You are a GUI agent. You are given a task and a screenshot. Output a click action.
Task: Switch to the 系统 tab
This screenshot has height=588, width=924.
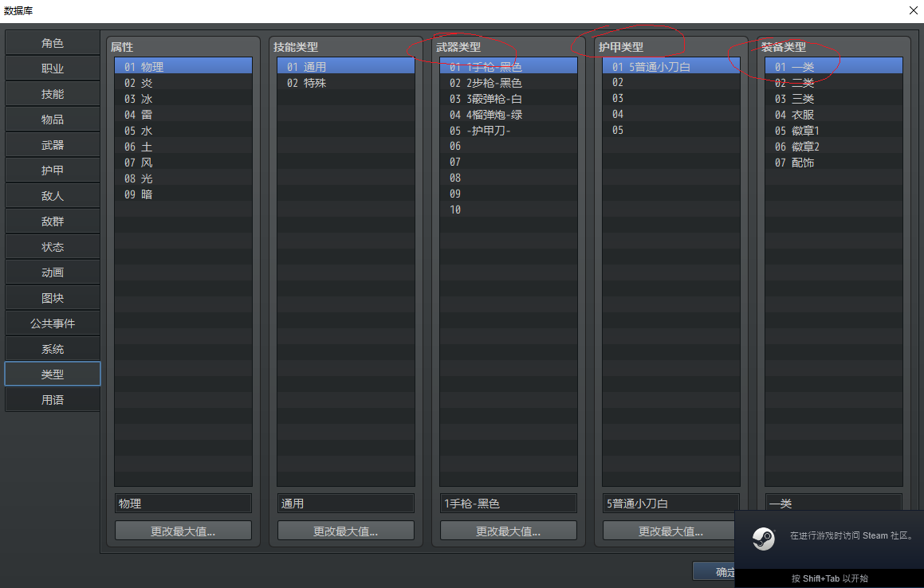click(53, 349)
